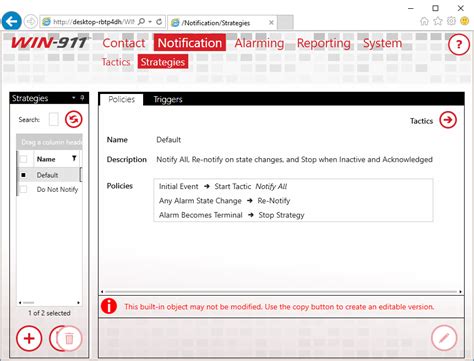The image size is (474, 361).
Task: Open the address bar autocomplete dropdown
Action: (x=150, y=22)
